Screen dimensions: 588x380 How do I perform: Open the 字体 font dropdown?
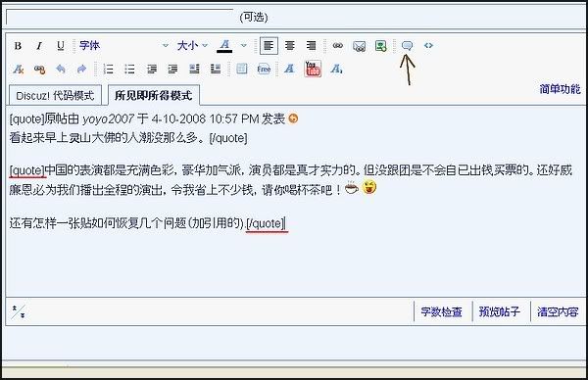click(x=123, y=46)
